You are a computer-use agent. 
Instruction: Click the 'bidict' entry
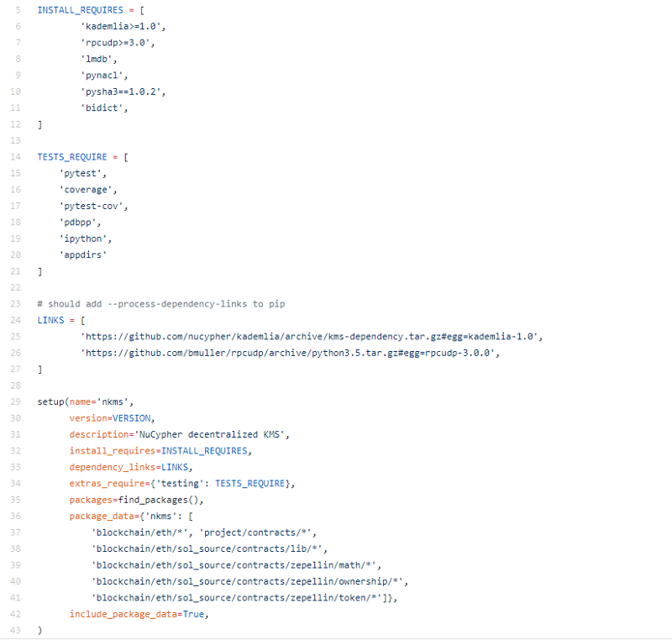[x=102, y=108]
